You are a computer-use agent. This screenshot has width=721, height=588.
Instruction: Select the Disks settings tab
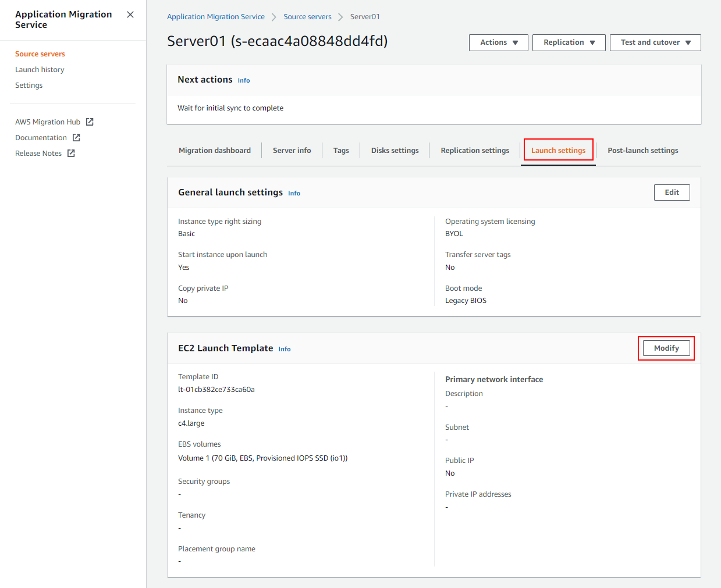click(x=395, y=150)
